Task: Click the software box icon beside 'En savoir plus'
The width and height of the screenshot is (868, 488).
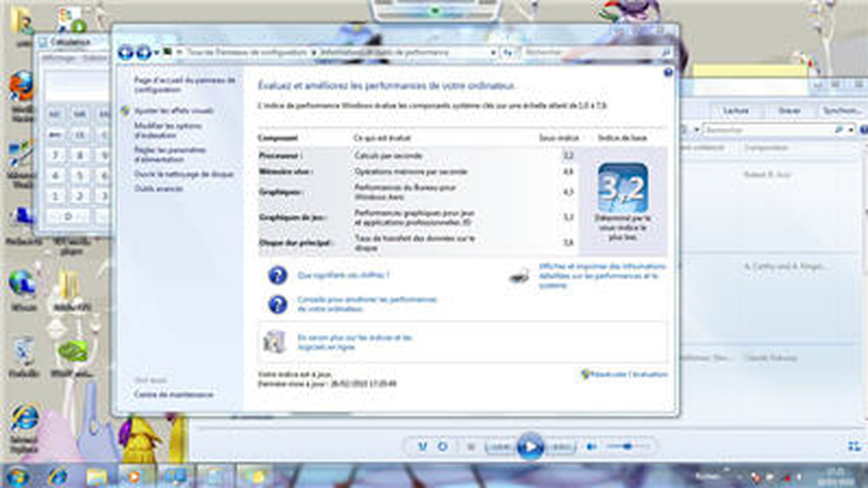Action: point(275,342)
